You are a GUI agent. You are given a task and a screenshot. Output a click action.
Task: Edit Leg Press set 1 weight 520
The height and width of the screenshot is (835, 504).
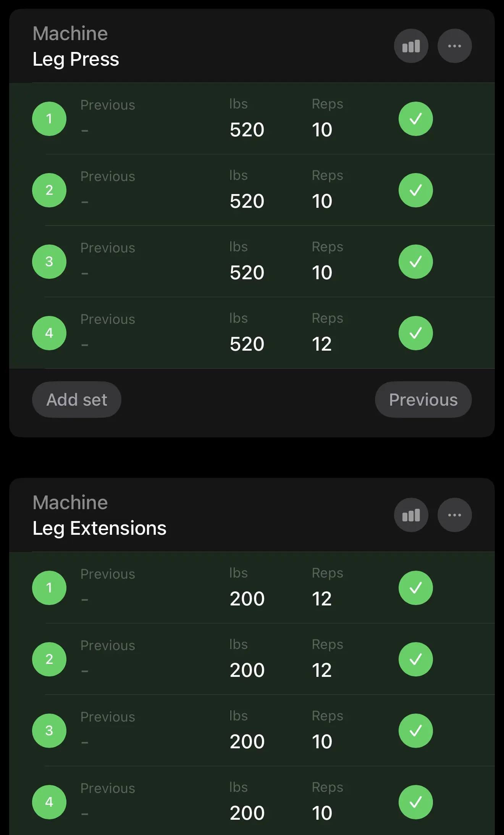coord(247,130)
